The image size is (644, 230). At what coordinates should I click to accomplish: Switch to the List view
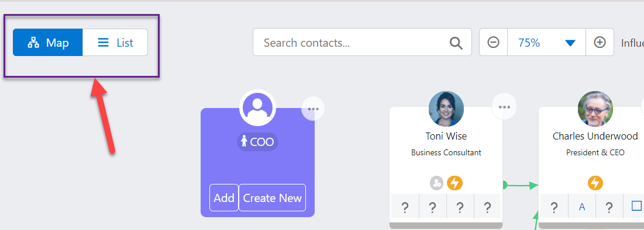tap(115, 42)
